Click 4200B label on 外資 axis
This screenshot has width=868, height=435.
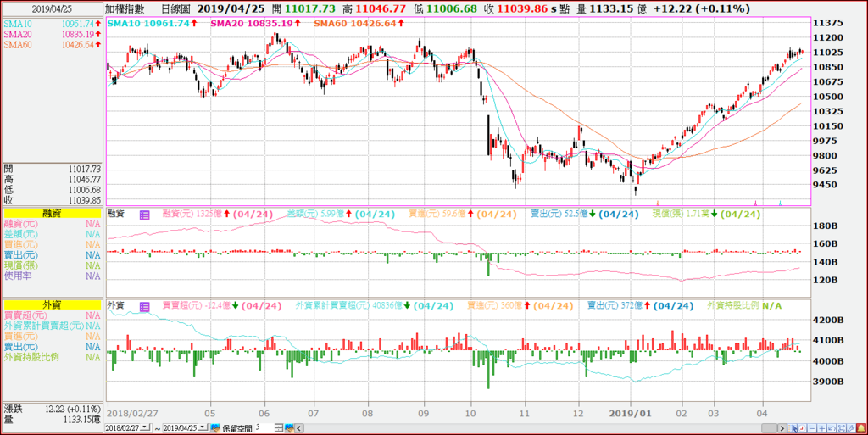[x=829, y=320]
